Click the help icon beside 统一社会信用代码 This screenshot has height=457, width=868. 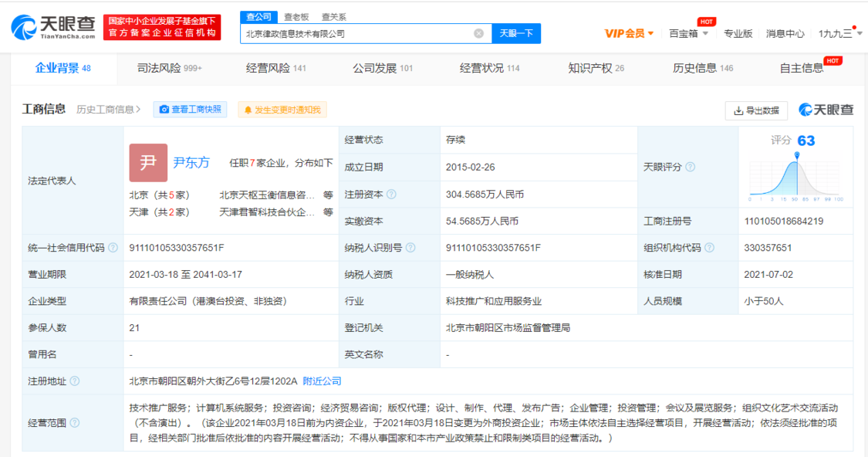(113, 248)
